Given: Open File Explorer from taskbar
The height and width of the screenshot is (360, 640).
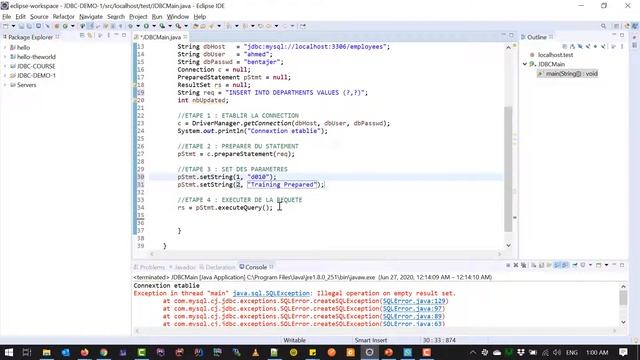Looking at the screenshot, I should (47, 352).
